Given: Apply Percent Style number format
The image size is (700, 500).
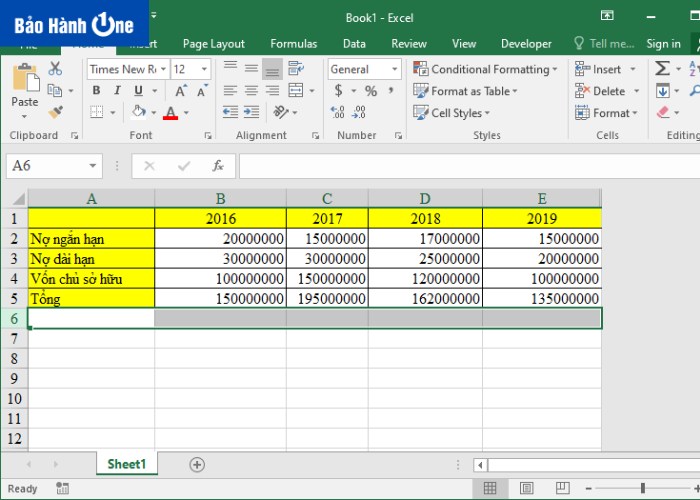Looking at the screenshot, I should (370, 91).
